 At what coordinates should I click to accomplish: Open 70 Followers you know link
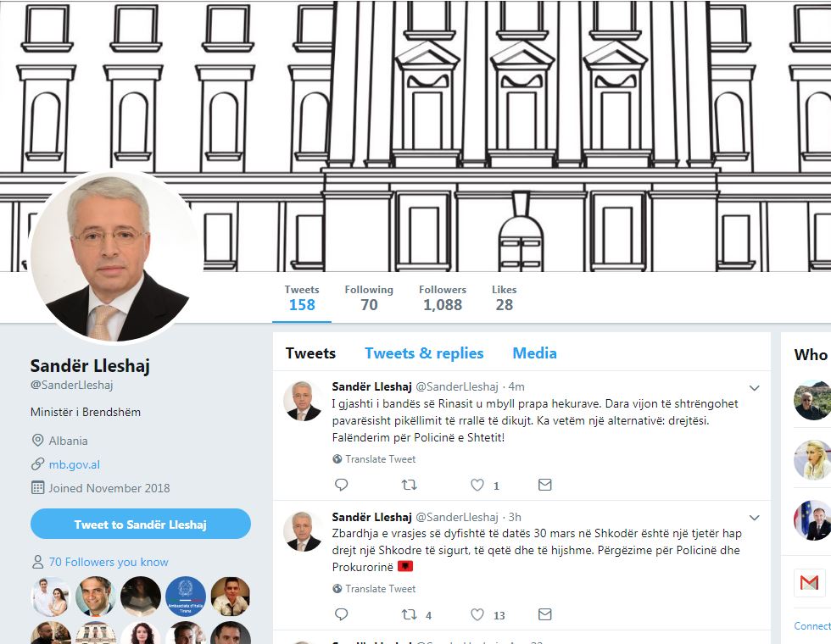point(109,562)
